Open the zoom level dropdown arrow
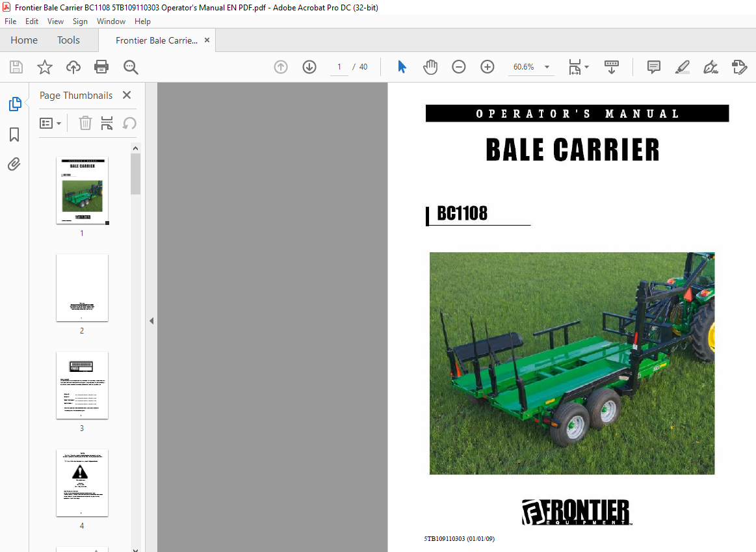The height and width of the screenshot is (552, 756). click(x=547, y=67)
